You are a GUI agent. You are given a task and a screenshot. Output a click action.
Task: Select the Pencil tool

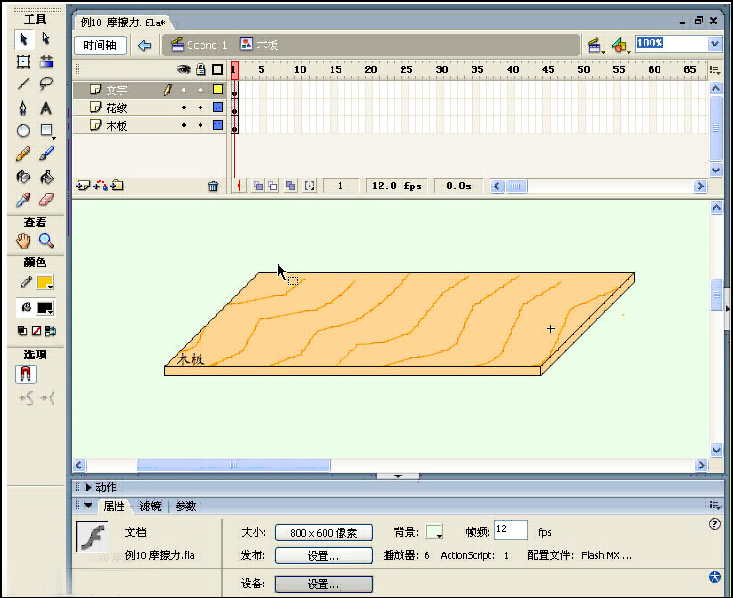(23, 154)
